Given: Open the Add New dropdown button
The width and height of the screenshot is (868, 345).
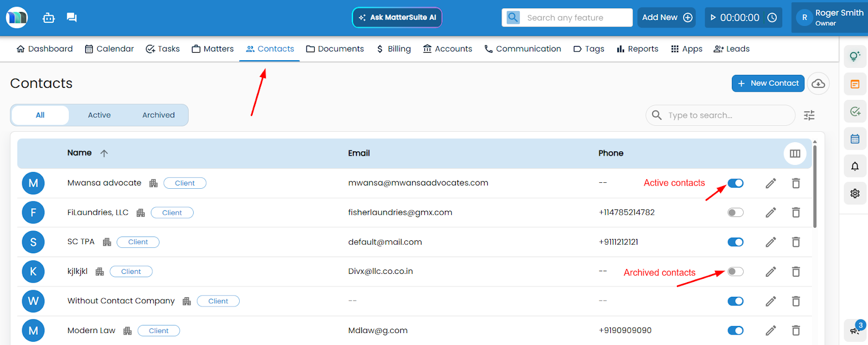Looking at the screenshot, I should point(667,17).
